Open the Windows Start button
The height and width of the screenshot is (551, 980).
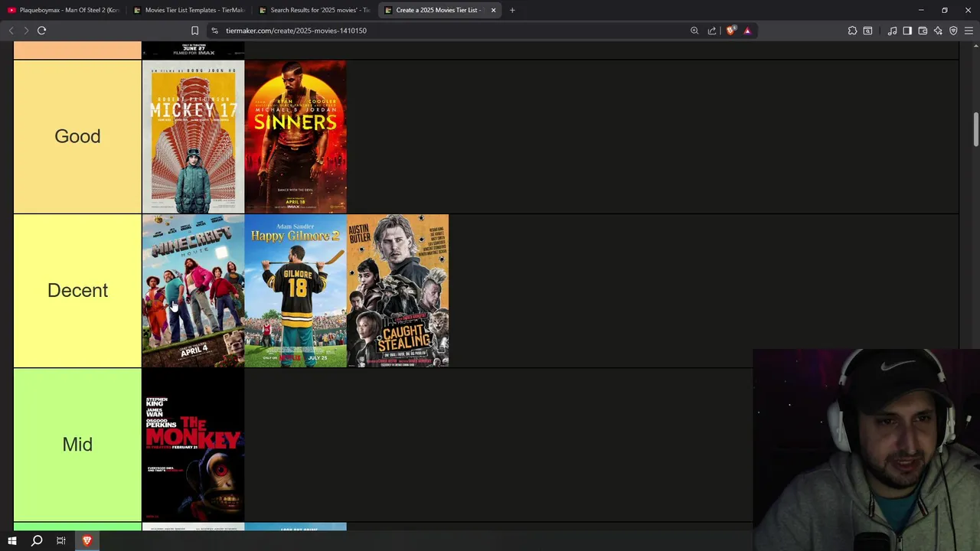(x=12, y=540)
